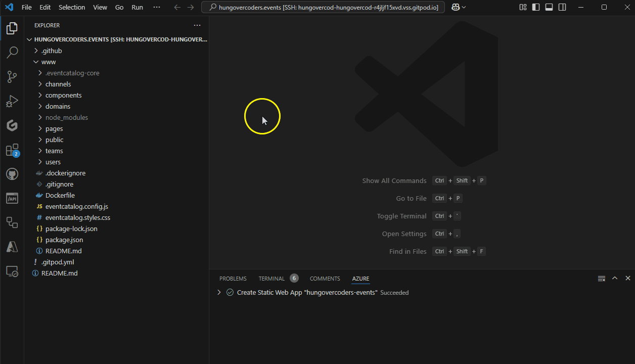Viewport: 635px width, 364px height.
Task: Click the VS Code logo in title bar
Action: tap(9, 7)
